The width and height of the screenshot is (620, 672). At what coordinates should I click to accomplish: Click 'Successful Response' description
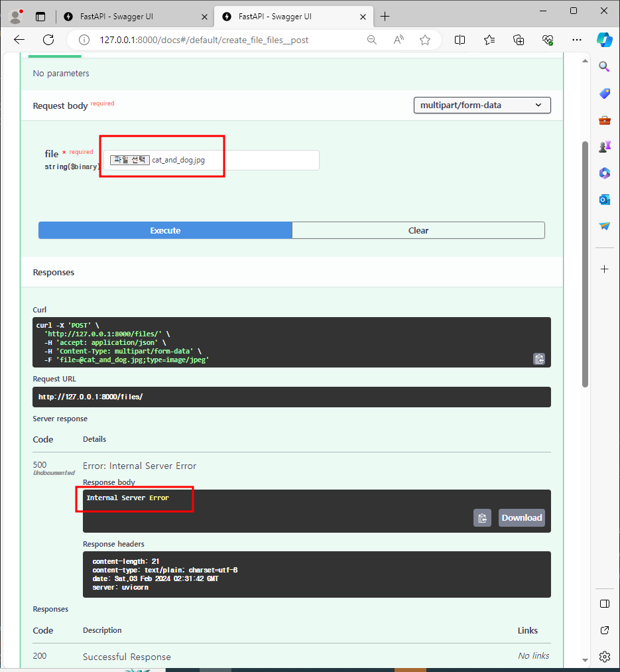127,657
